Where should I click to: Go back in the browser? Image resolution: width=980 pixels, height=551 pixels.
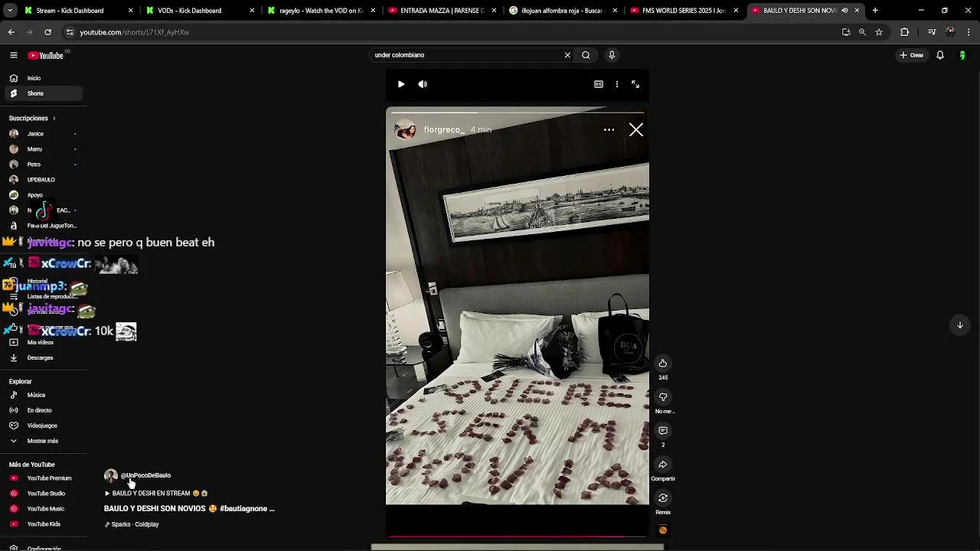(11, 32)
